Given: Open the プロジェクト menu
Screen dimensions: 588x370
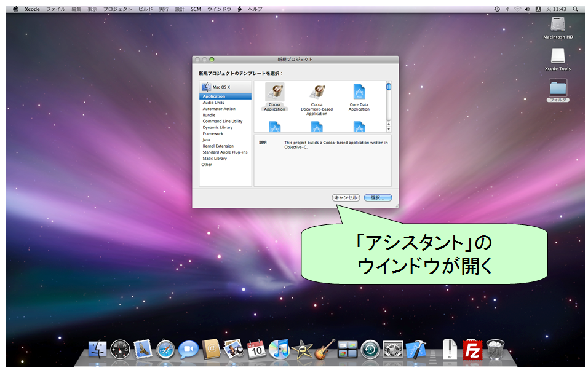Looking at the screenshot, I should pos(117,9).
